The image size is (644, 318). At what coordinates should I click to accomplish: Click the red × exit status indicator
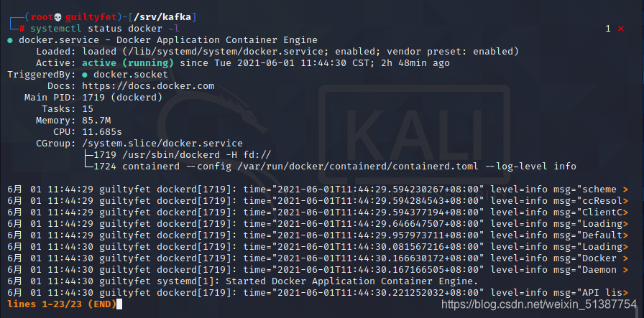coord(620,29)
